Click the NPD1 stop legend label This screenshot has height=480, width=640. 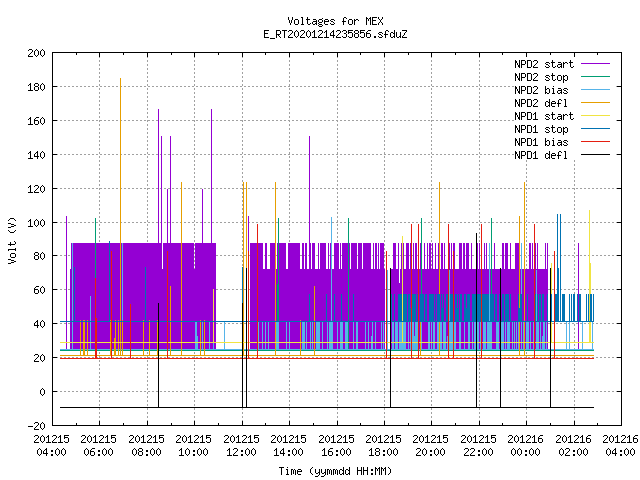coord(541,129)
